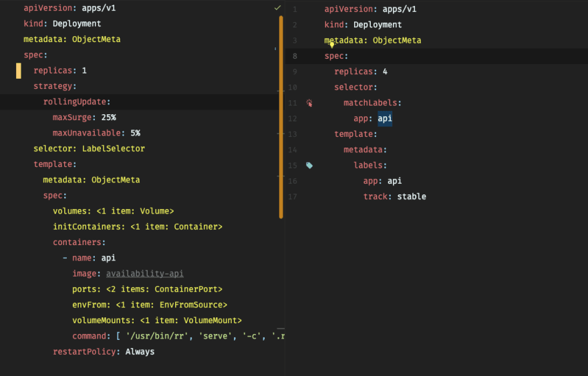Click the initContainers key

pyautogui.click(x=88, y=227)
